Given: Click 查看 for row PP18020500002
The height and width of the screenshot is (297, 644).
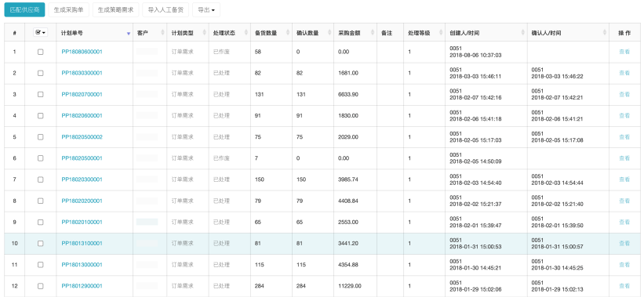Looking at the screenshot, I should [x=624, y=137].
